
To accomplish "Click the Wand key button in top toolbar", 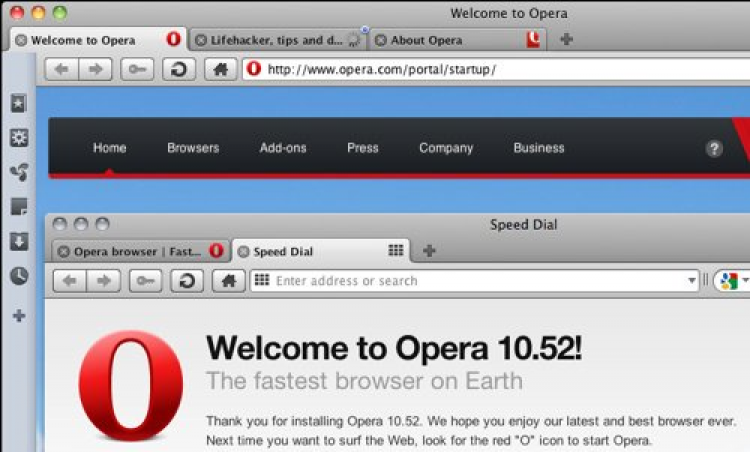I will [137, 69].
